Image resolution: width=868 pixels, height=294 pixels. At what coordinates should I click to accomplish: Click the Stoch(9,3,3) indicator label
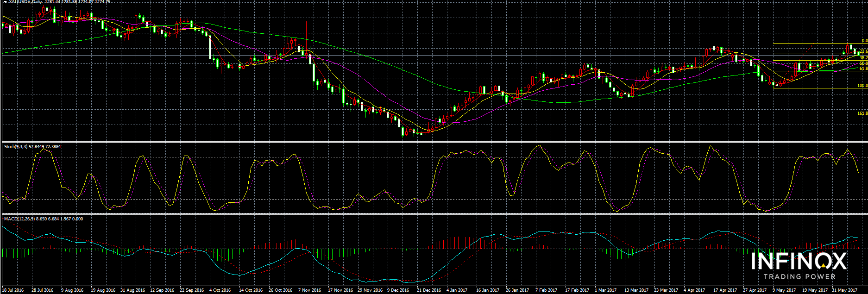tap(15, 147)
